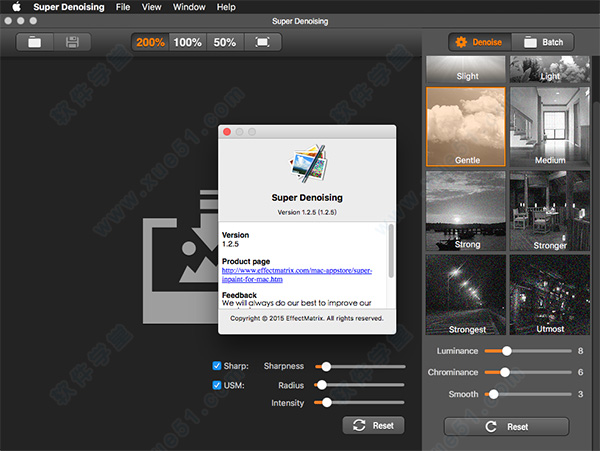Screen dimensions: 600x451
Task: Set zoom to 100%
Action: 188,42
